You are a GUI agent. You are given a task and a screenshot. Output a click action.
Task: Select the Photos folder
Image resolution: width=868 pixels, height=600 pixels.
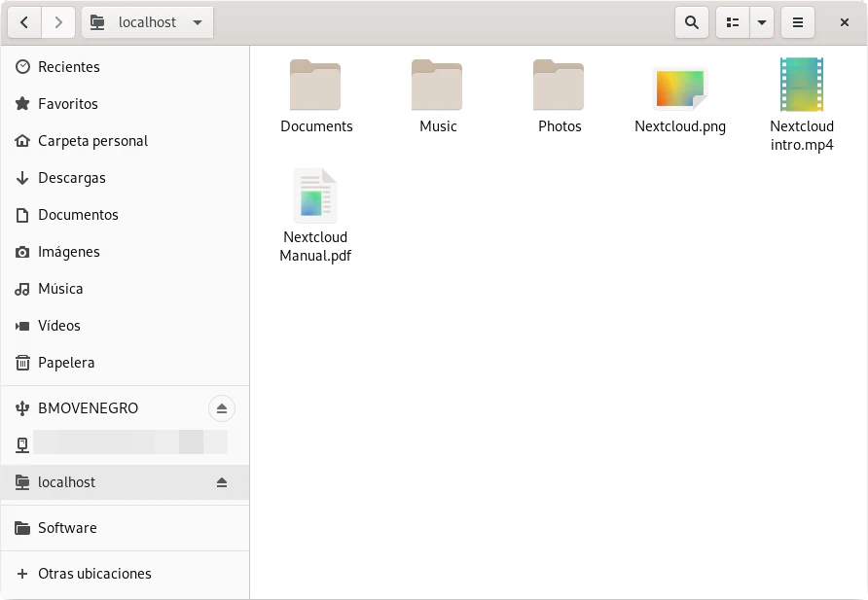[559, 87]
